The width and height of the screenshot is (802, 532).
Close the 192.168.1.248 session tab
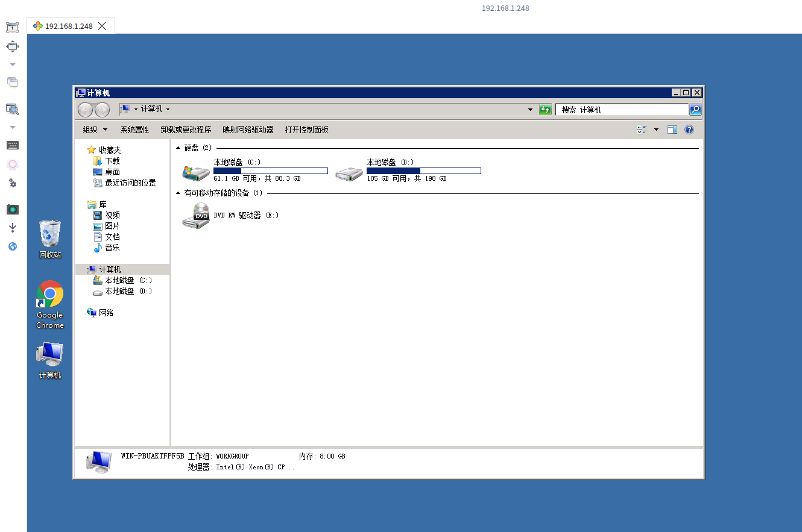pyautogui.click(x=102, y=26)
